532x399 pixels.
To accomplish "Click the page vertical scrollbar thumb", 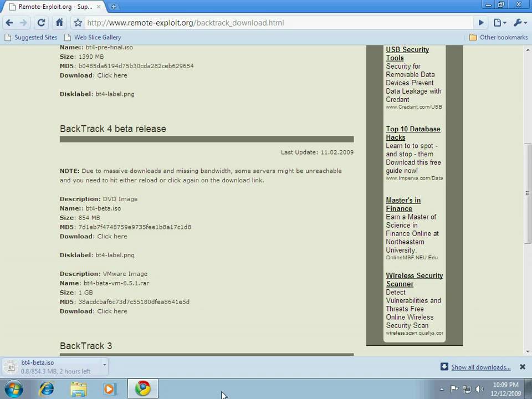I will tap(527, 193).
